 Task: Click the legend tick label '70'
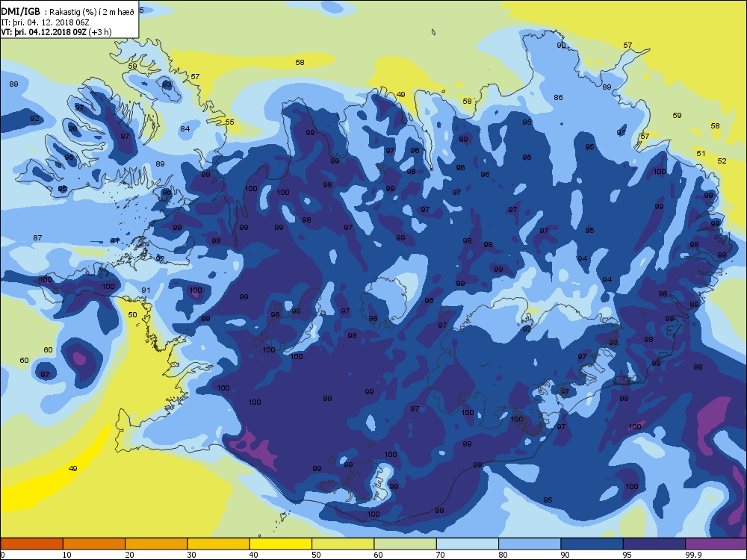click(x=440, y=554)
